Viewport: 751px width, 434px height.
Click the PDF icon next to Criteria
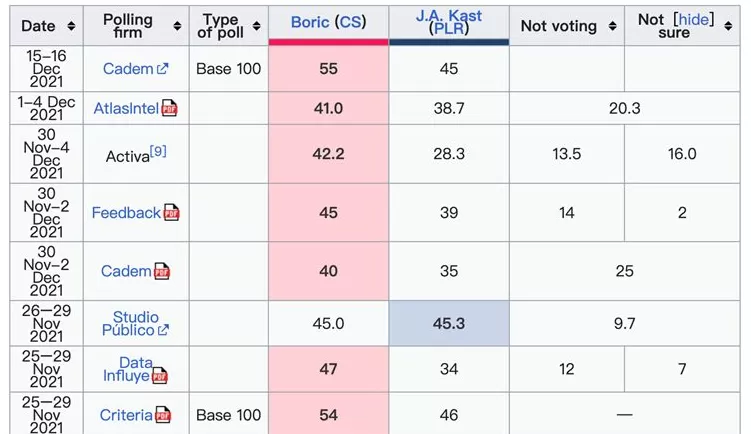click(162, 415)
